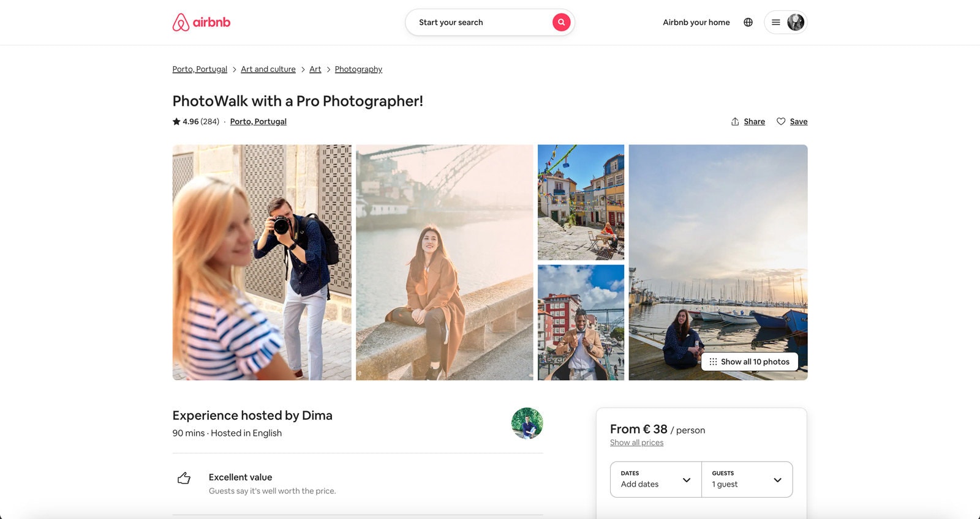Click the From € 38 / person price
This screenshot has height=519, width=980.
[657, 430]
